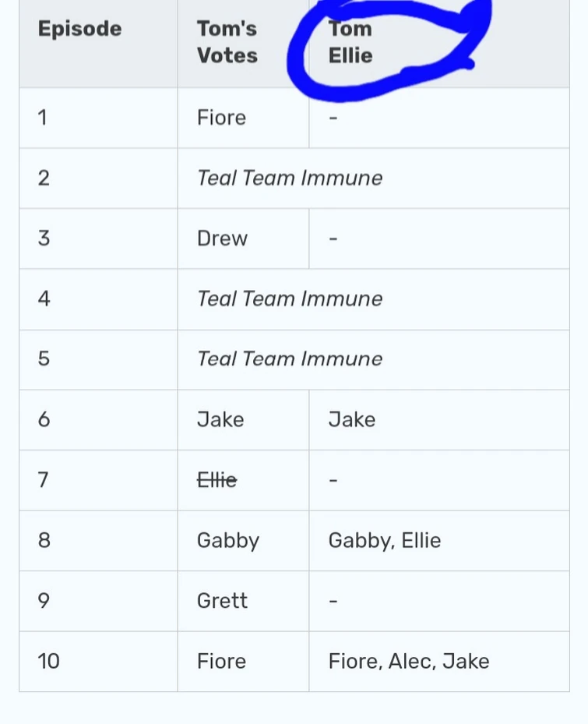This screenshot has width=588, height=724.
Task: Click the circled Tom Ellie header
Action: pos(350,42)
